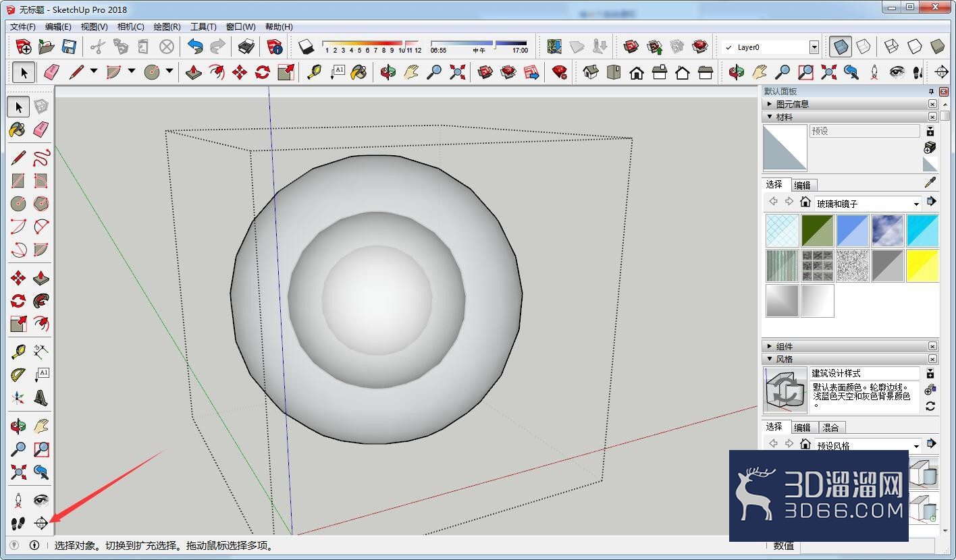Switch to the Top standard view
Image resolution: width=956 pixels, height=560 pixels.
click(614, 72)
